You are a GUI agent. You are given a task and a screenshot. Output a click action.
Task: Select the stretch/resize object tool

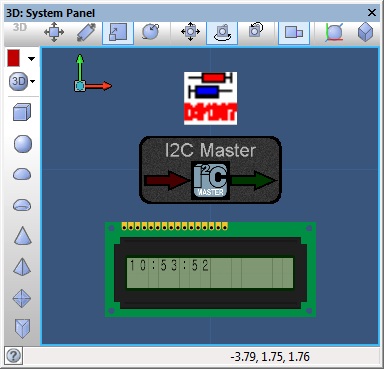[x=86, y=32]
